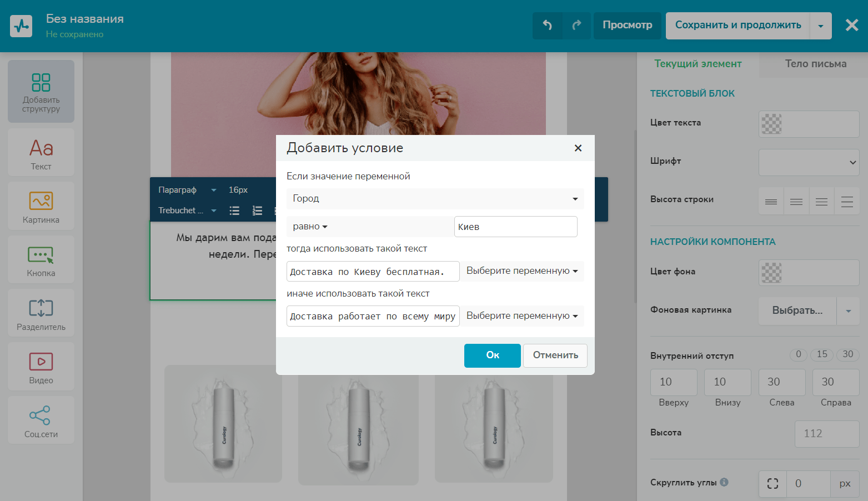
Task: Select the 30 padding preset
Action: pos(847,354)
